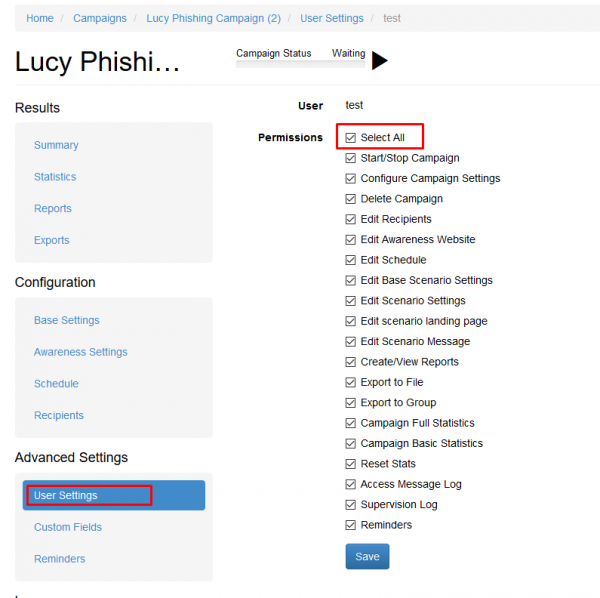Go to Base Settings configuration
This screenshot has height=598, width=600.
click(67, 320)
